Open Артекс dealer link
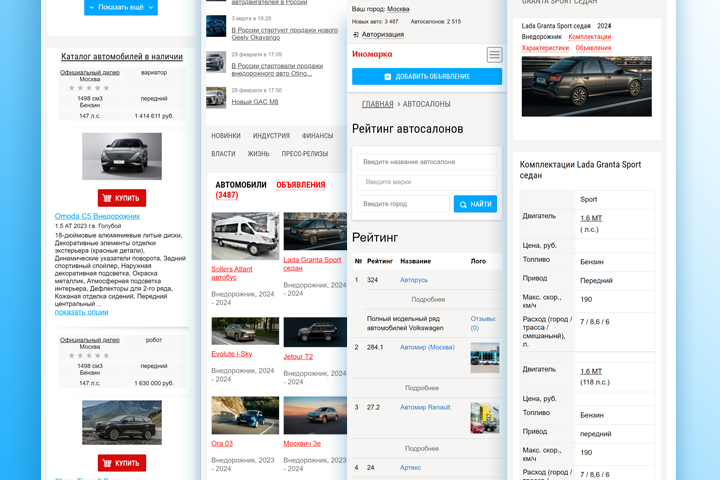The width and height of the screenshot is (720, 480). (x=411, y=468)
